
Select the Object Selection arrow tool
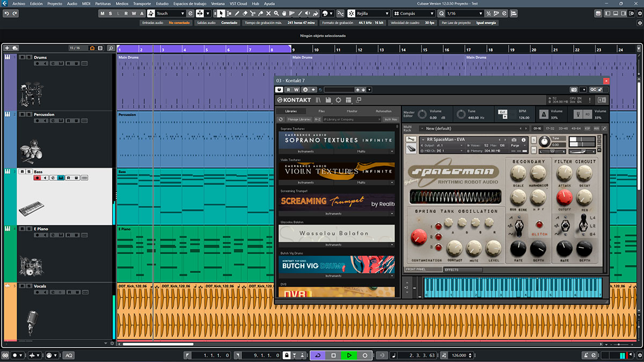click(x=221, y=13)
